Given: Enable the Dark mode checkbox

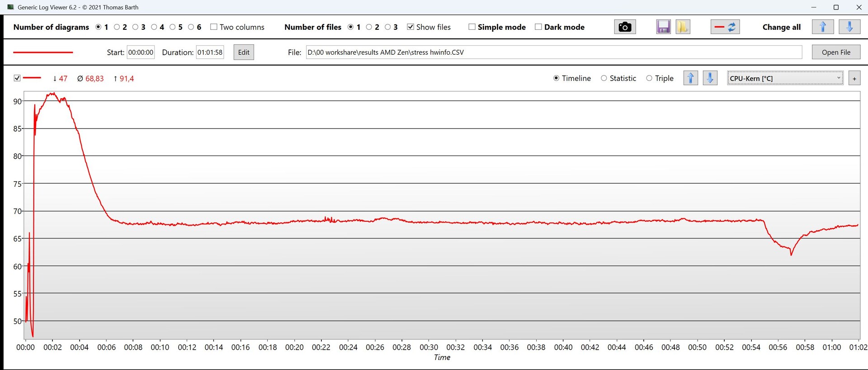Looking at the screenshot, I should point(538,27).
